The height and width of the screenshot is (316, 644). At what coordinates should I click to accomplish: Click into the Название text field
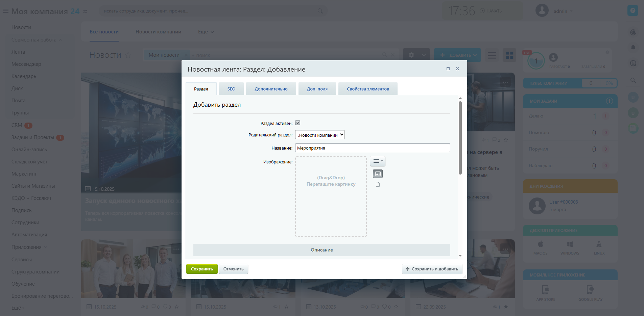[372, 148]
